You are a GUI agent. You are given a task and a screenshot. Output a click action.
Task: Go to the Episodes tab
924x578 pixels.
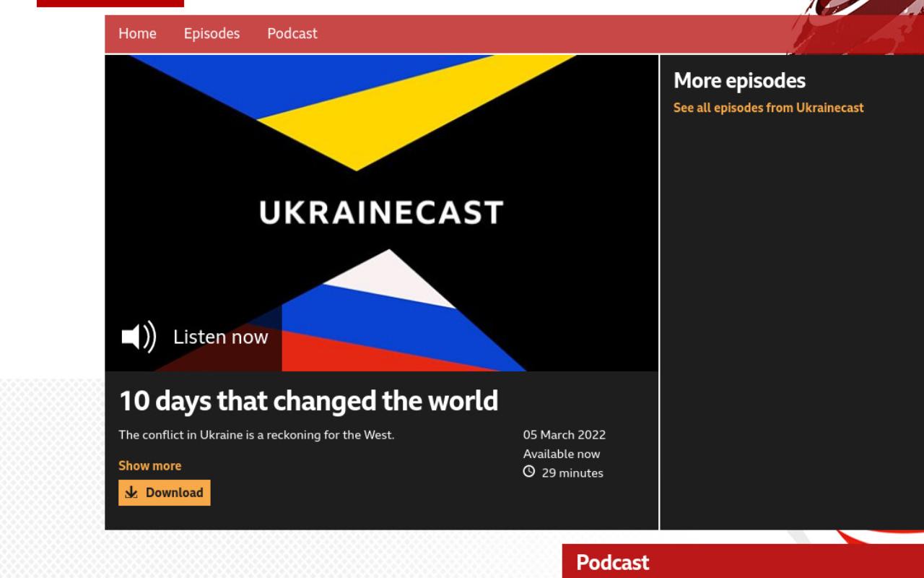pos(212,33)
